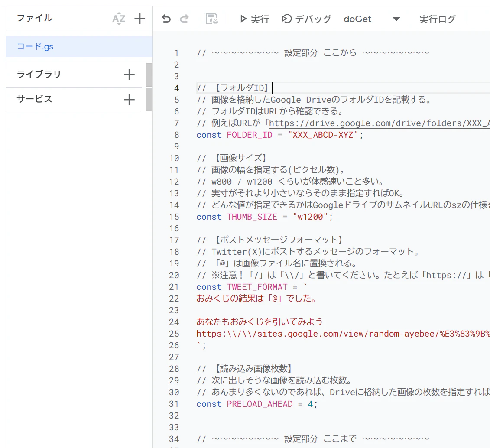Add a new file with plus icon
Image resolution: width=490 pixels, height=448 pixels.
pyautogui.click(x=140, y=19)
